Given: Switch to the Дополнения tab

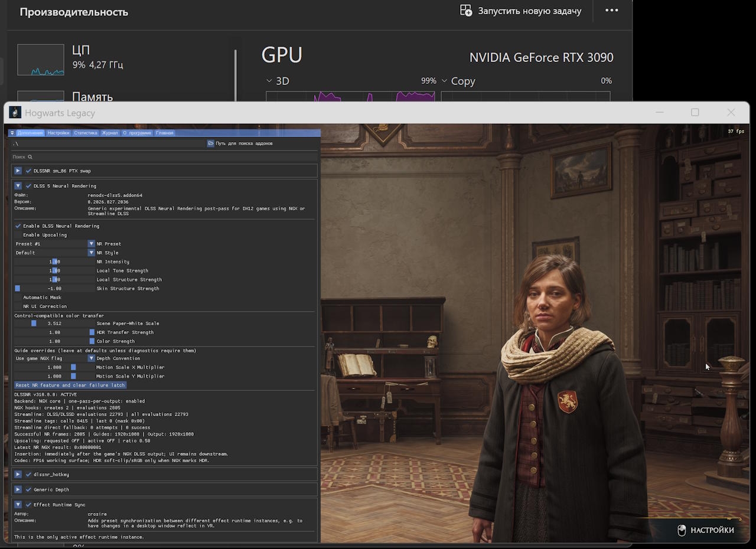Looking at the screenshot, I should [x=30, y=133].
